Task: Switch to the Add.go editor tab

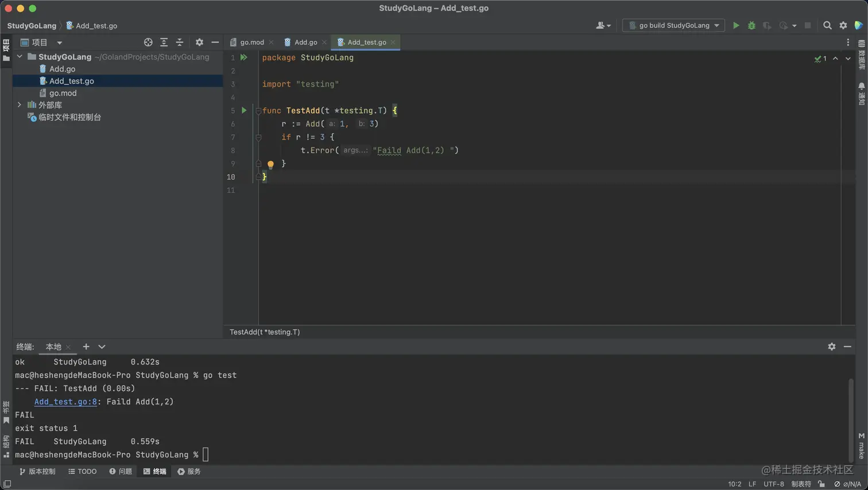Action: tap(305, 42)
